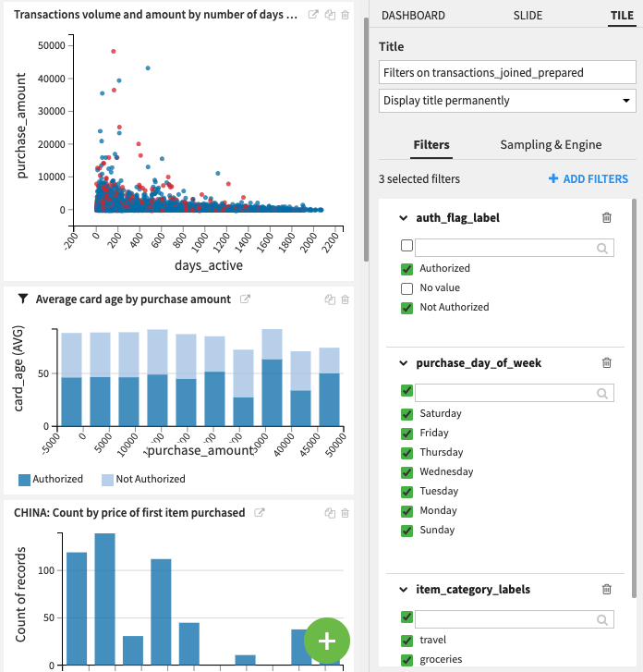Viewport: 643px width, 672px height.
Task: Uncheck Saturday in purchase_day_of_week filter
Action: pos(407,413)
